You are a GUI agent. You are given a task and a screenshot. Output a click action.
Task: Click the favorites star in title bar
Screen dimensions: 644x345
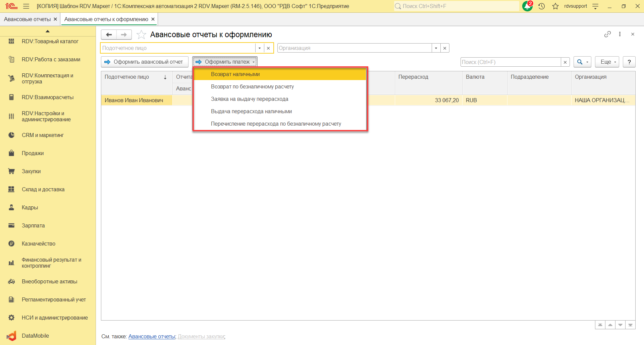tap(555, 6)
